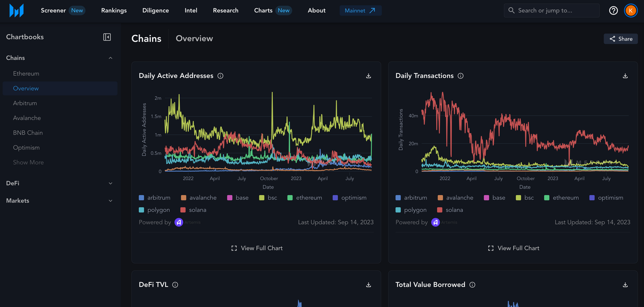Viewport: 644px width, 307px height.
Task: Show info for Total Value Borrowed
Action: 472,285
